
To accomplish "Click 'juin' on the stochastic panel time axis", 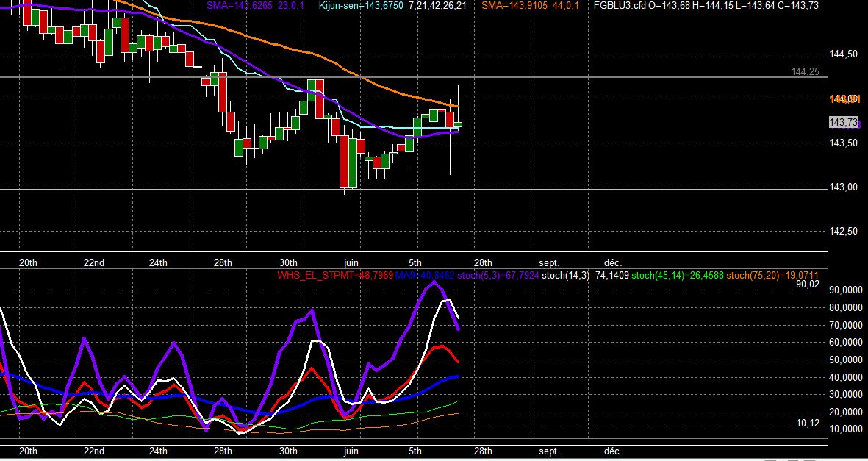I will coord(351,451).
